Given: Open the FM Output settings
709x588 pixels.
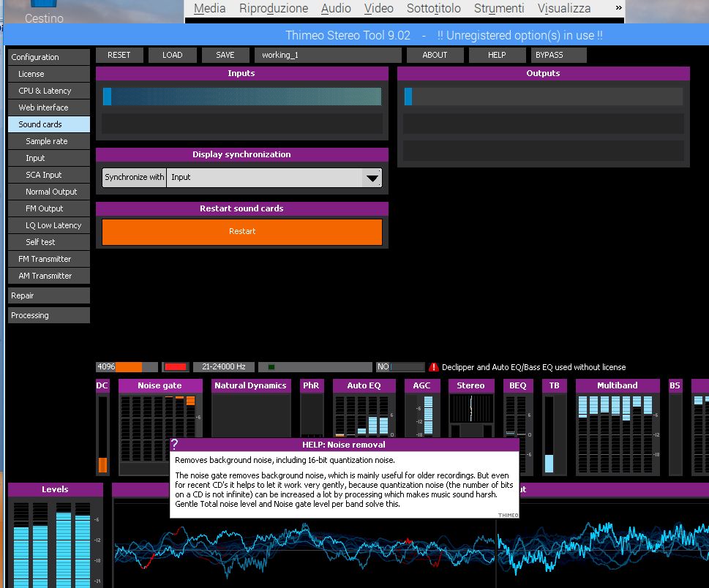Looking at the screenshot, I should pyautogui.click(x=49, y=209).
